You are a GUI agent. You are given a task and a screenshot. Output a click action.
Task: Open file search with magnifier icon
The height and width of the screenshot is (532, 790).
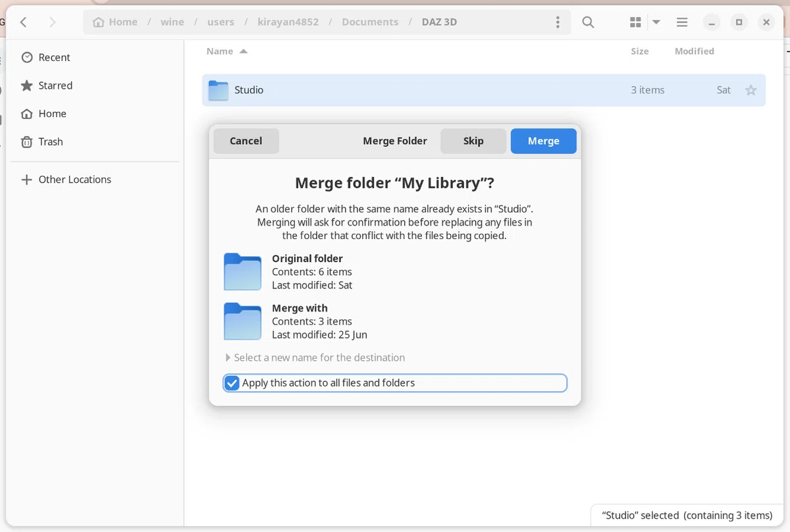coord(588,22)
